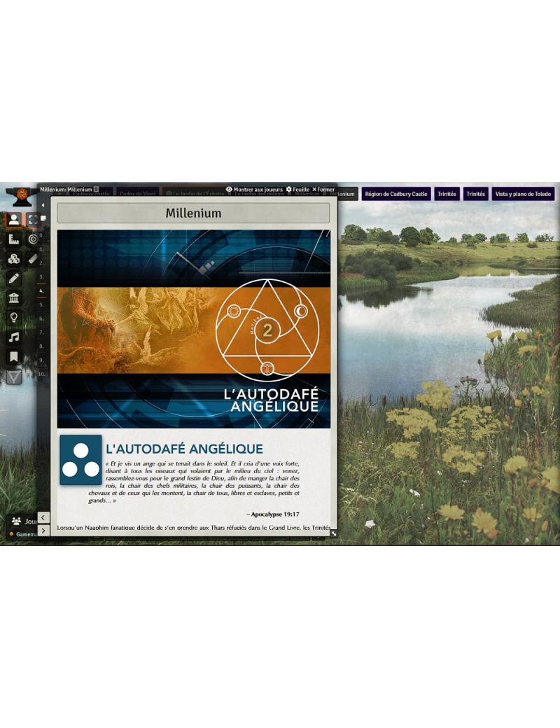Switch to Région de Cadbury Castle scene
The height and width of the screenshot is (728, 560).
(395, 194)
